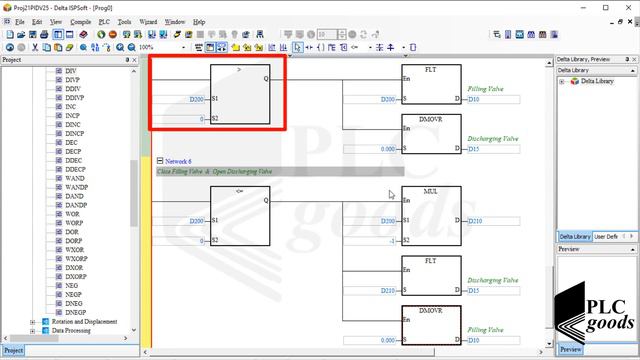The height and width of the screenshot is (360, 640).
Task: Click the Paste clipboard icon
Action: tap(58, 47)
